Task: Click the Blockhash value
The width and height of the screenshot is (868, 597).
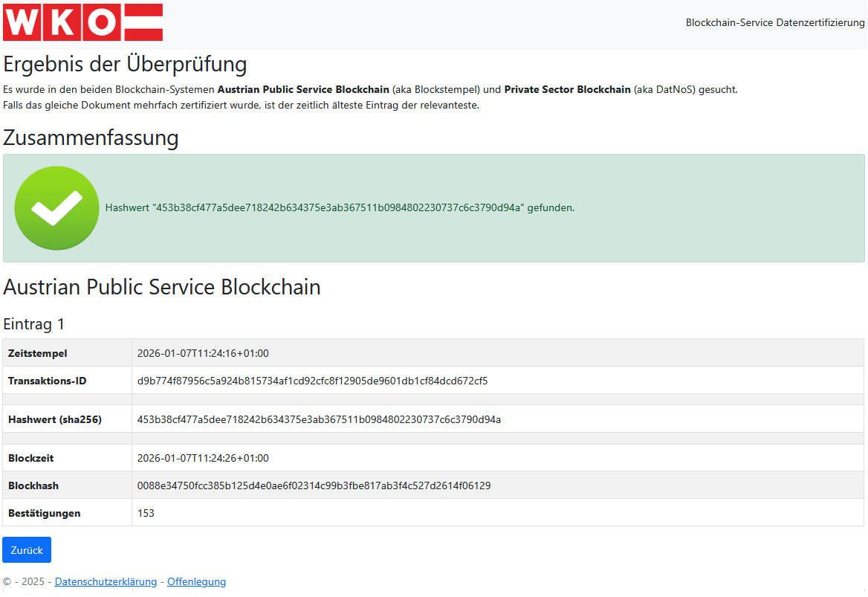Action: coord(314,486)
